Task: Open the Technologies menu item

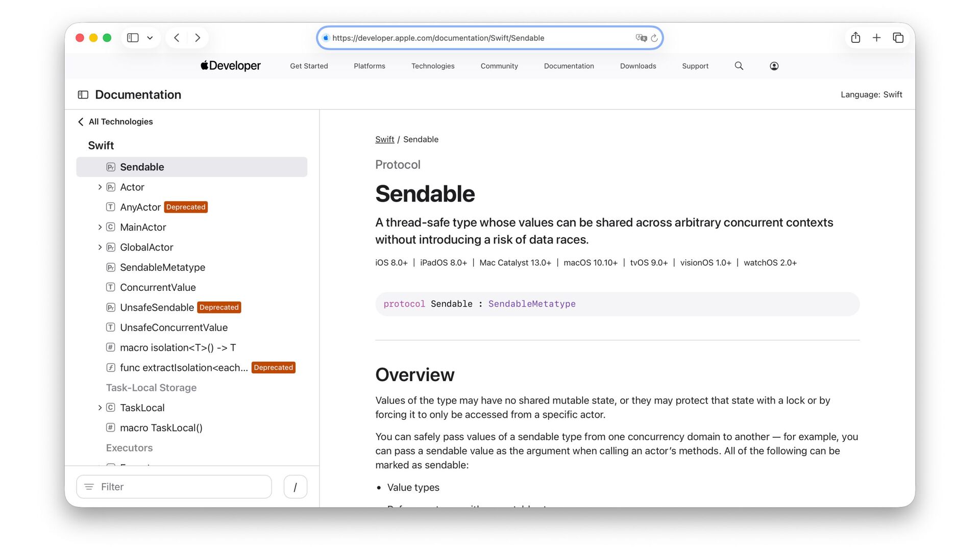Action: pyautogui.click(x=432, y=66)
